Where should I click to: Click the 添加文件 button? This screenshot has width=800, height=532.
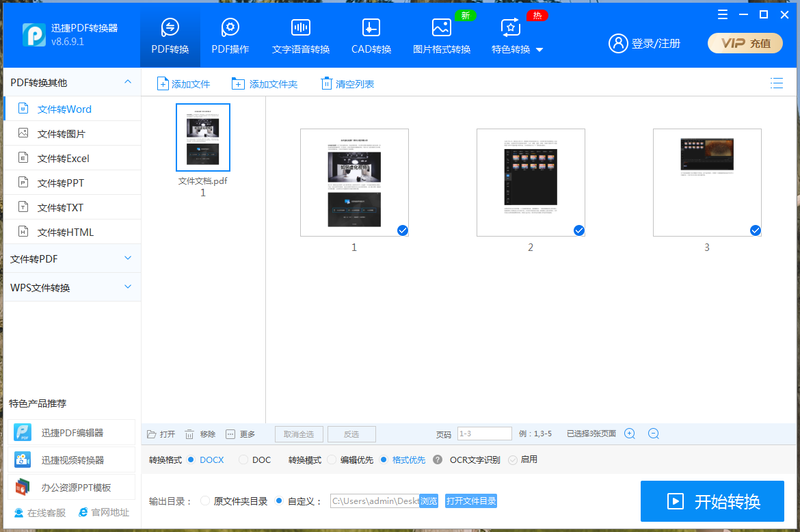(x=183, y=83)
